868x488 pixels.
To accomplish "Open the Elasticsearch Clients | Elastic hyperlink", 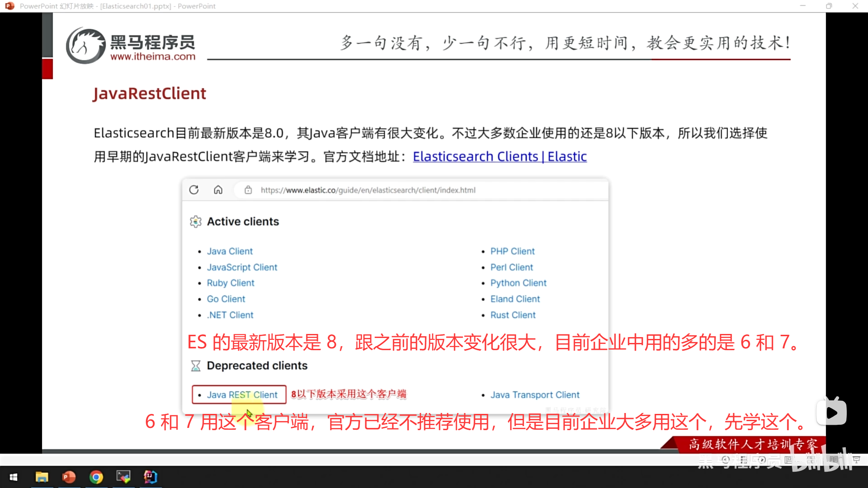I will (x=500, y=156).
